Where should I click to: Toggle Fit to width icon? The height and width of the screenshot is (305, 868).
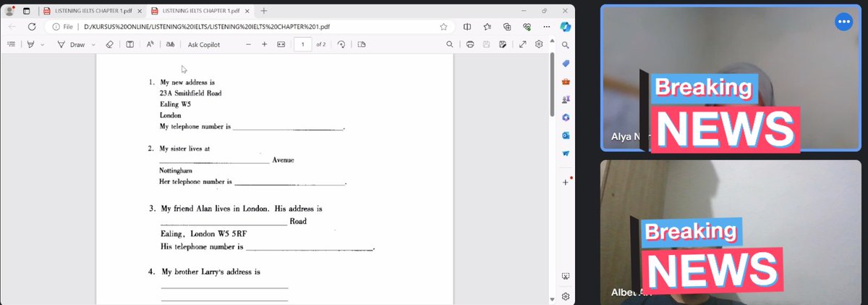click(281, 44)
